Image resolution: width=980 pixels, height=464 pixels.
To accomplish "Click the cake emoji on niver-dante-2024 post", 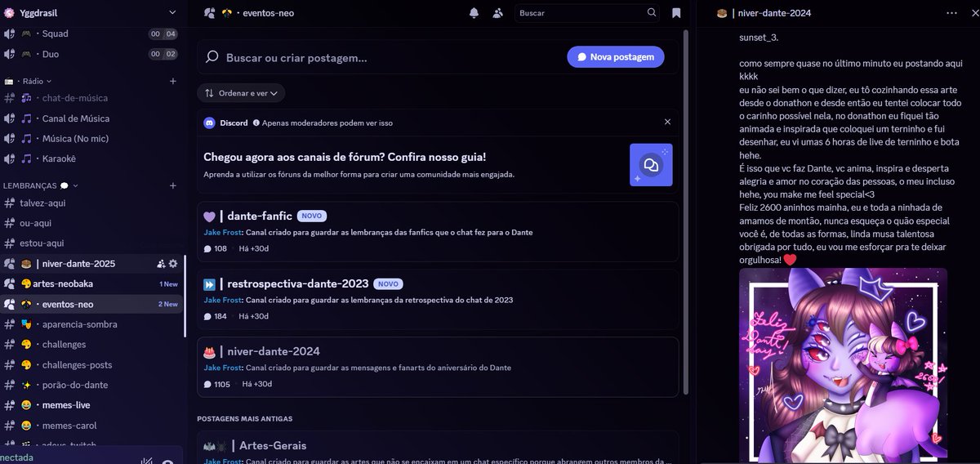I will click(x=209, y=351).
